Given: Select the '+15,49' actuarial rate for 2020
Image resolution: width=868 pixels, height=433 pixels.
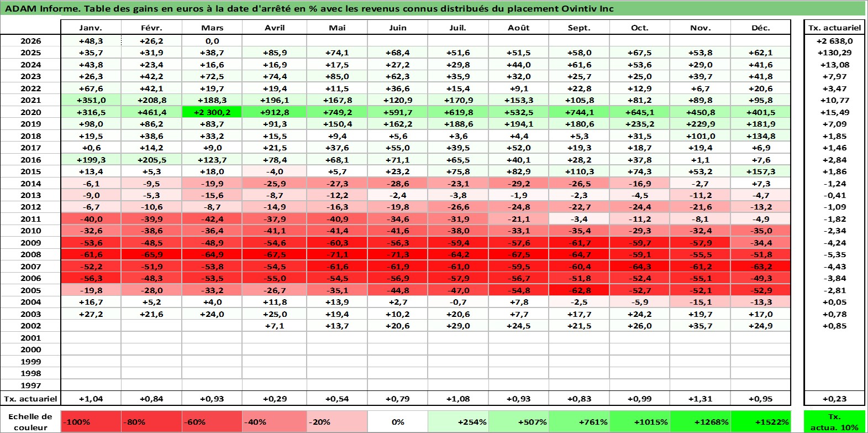Looking at the screenshot, I should [834, 112].
